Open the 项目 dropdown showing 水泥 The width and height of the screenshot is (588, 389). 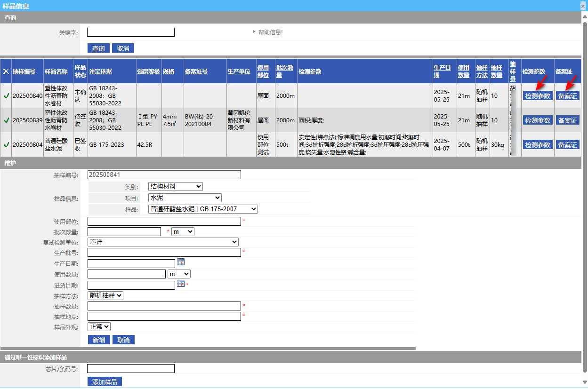pos(185,198)
